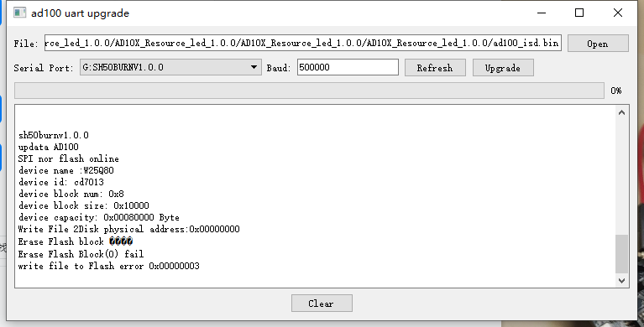Click the ad100 uart upgrade title bar icon
This screenshot has width=644, height=327.
[19, 13]
